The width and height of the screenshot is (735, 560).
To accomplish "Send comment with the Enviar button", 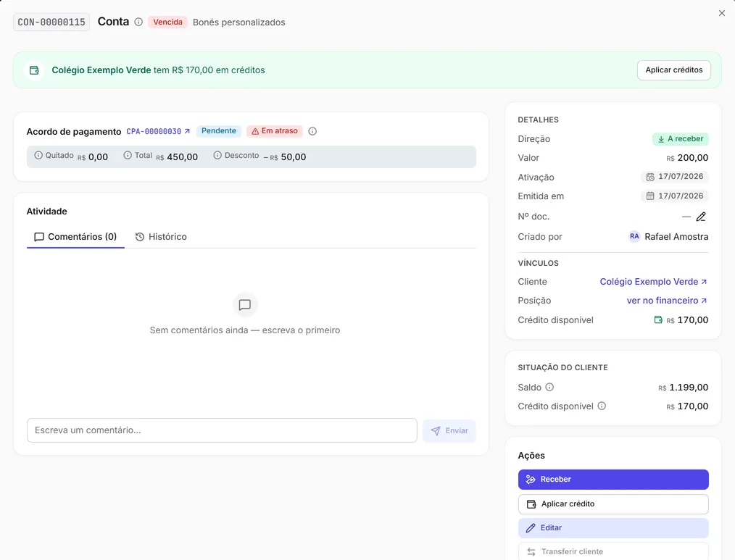I will [x=449, y=430].
